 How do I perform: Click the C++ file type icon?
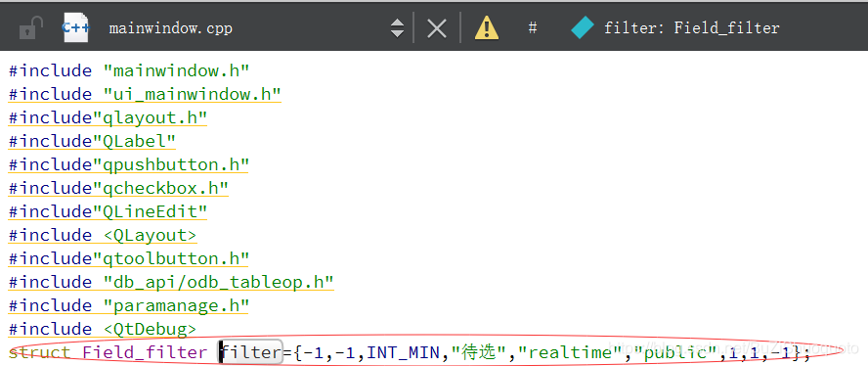tap(76, 27)
